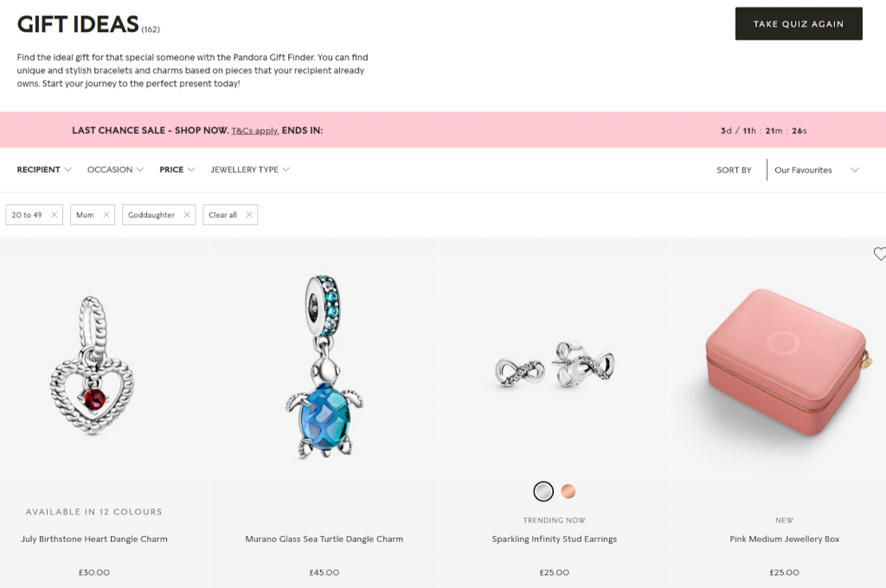886x588 pixels.
Task: Select the rose gold swatch for Infinity Earrings
Action: coord(568,491)
